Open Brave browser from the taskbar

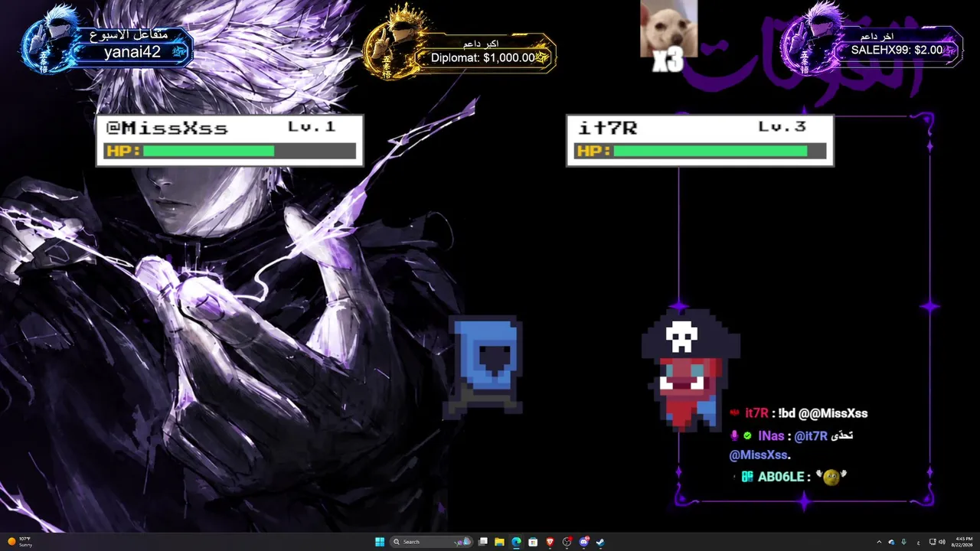[550, 542]
